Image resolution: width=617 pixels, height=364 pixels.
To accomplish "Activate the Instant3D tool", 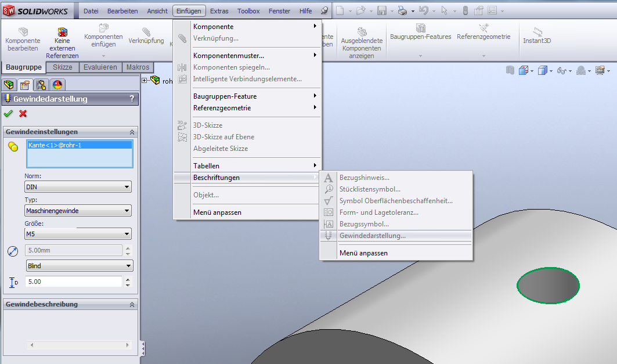I will 537,36.
